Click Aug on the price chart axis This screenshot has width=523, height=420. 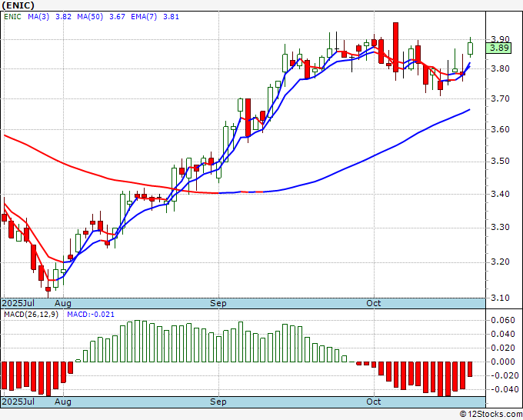point(63,303)
